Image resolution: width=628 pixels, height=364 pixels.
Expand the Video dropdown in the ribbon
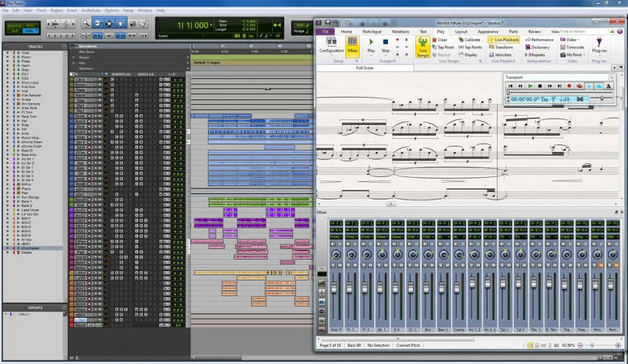pyautogui.click(x=571, y=40)
